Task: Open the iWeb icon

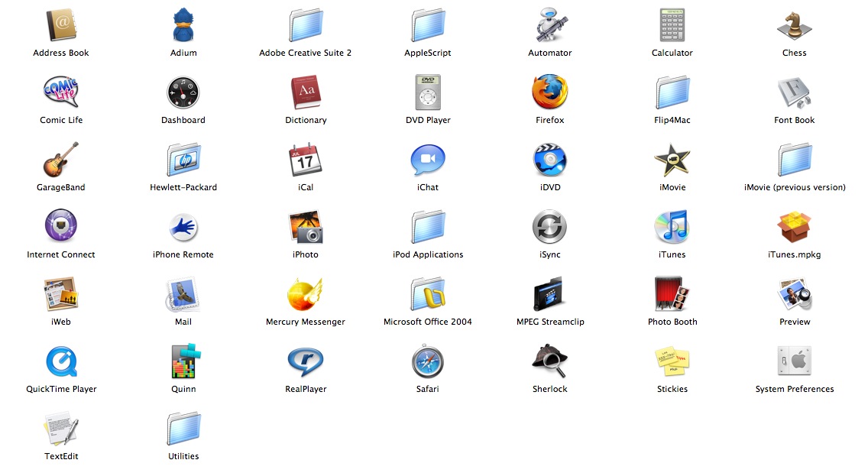Action: coord(61,294)
